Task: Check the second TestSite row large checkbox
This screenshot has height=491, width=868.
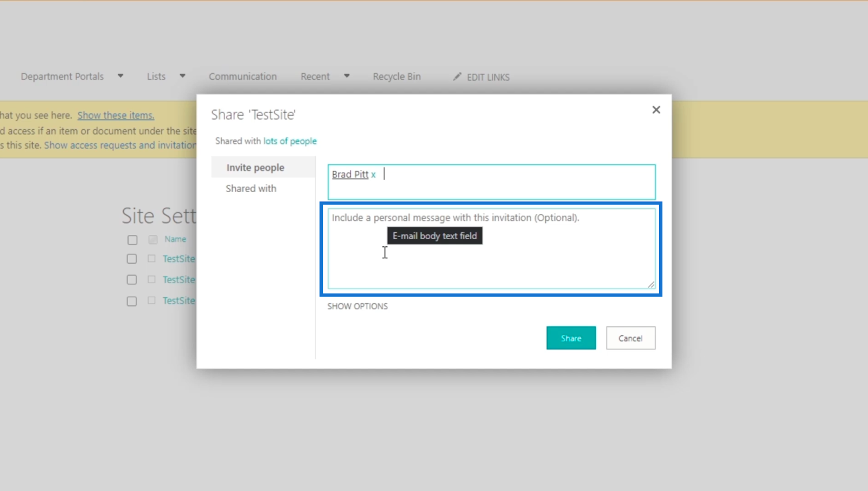Action: click(132, 280)
